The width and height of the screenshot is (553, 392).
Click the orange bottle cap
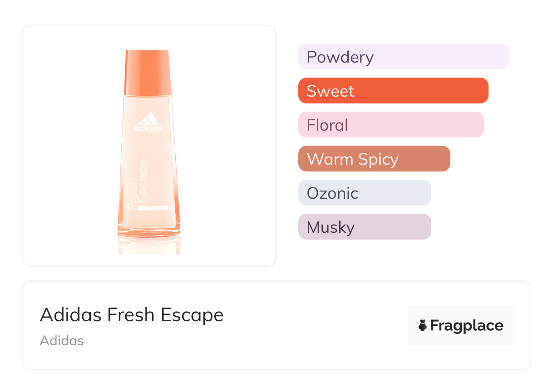point(147,72)
